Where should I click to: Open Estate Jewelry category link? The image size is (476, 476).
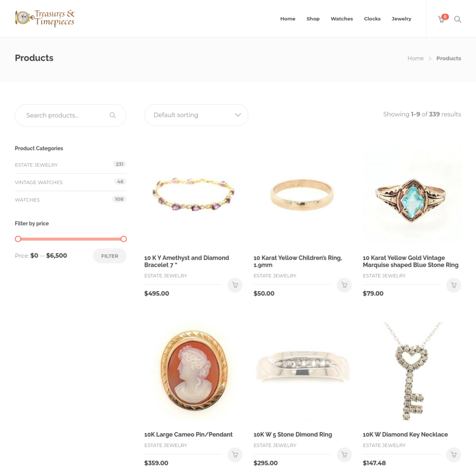(x=36, y=165)
